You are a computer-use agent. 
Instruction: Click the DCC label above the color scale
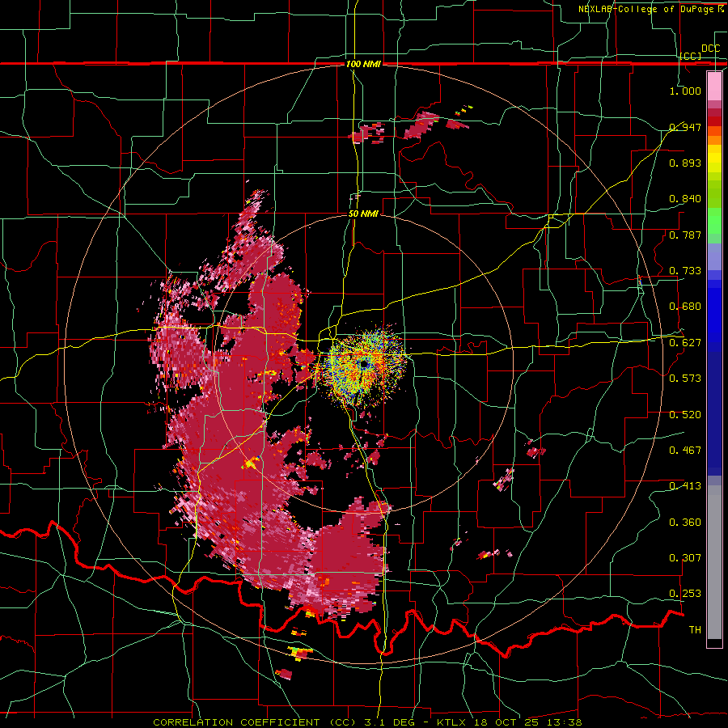pos(710,49)
